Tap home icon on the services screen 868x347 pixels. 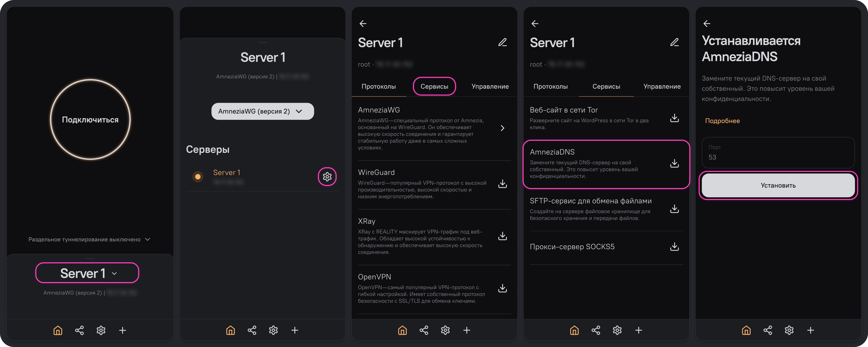click(x=574, y=330)
